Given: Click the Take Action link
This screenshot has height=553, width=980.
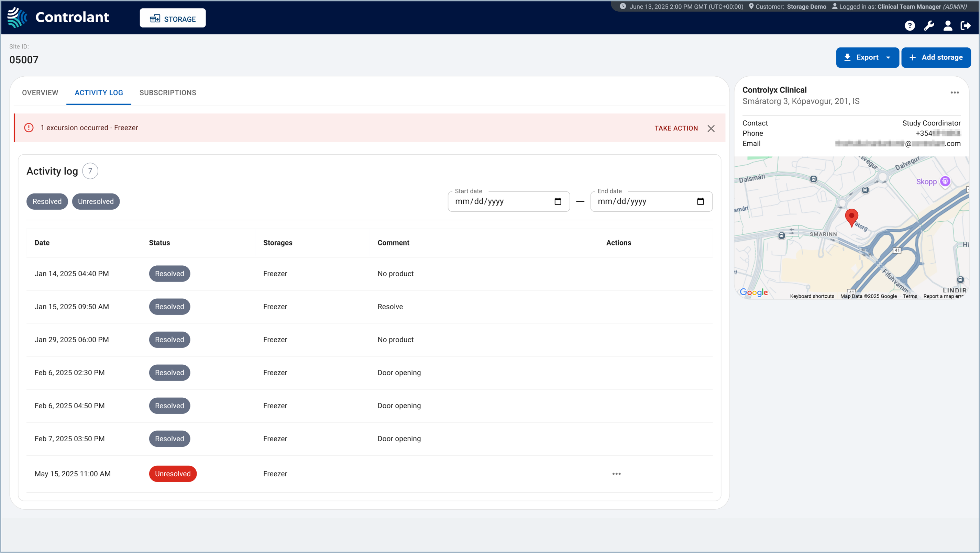Looking at the screenshot, I should [x=676, y=128].
